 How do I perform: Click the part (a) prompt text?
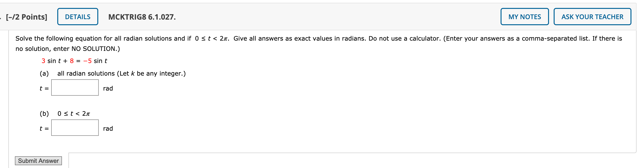112,73
